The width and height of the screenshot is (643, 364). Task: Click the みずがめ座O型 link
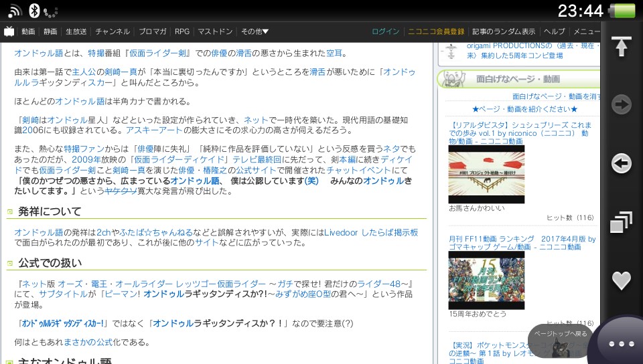click(x=303, y=294)
